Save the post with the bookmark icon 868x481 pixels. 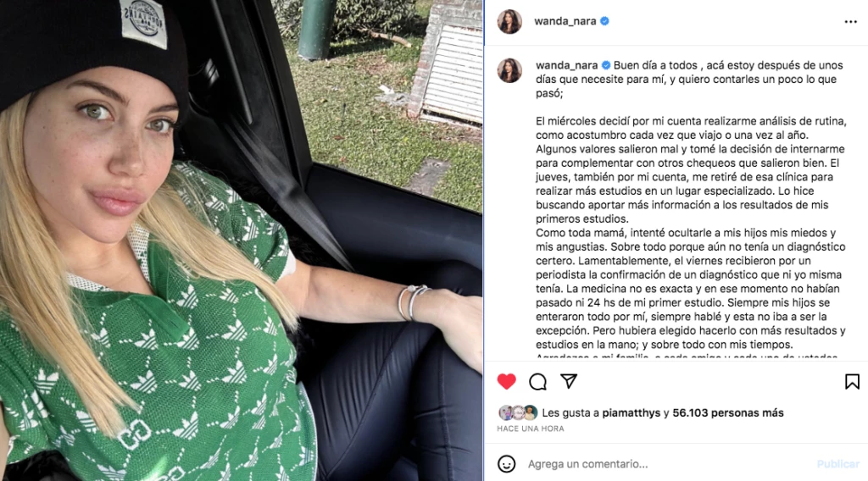852,381
